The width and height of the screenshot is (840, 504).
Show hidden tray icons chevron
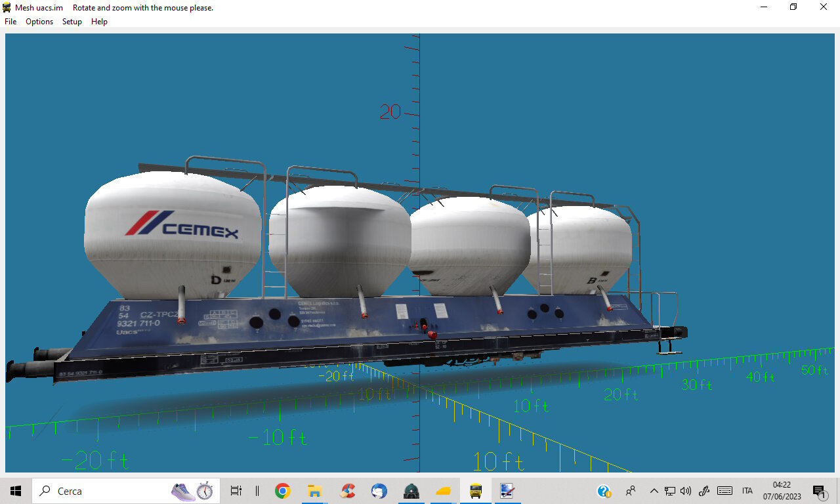(x=654, y=491)
